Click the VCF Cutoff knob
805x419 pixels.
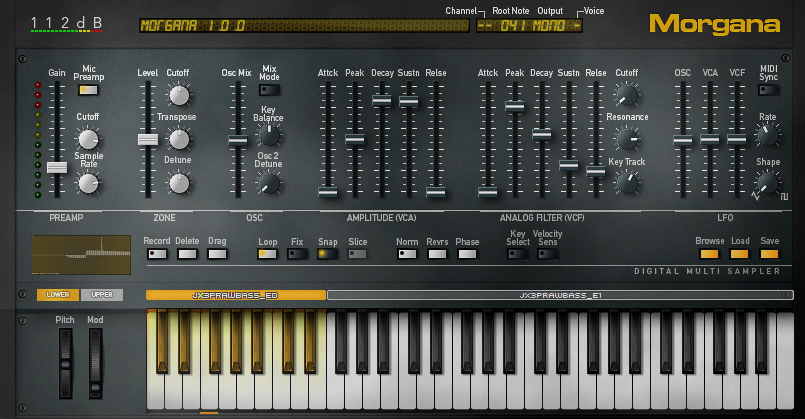coord(627,96)
